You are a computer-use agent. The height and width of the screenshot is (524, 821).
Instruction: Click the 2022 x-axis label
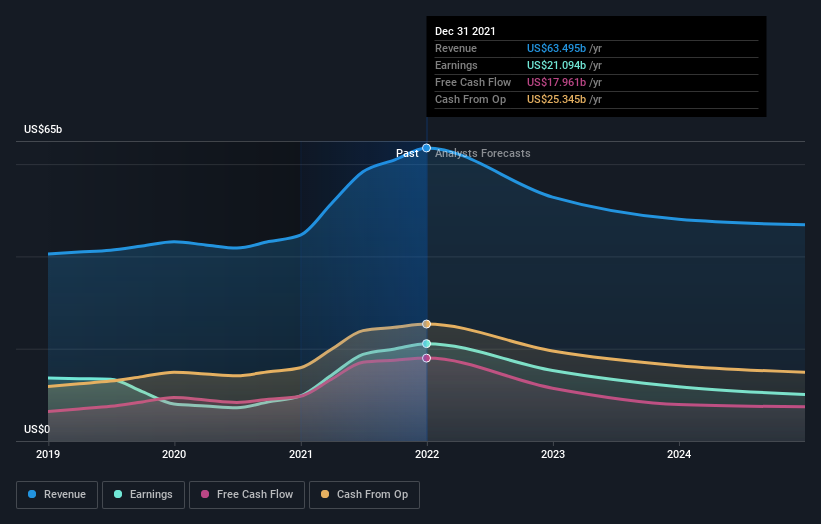[x=427, y=454]
